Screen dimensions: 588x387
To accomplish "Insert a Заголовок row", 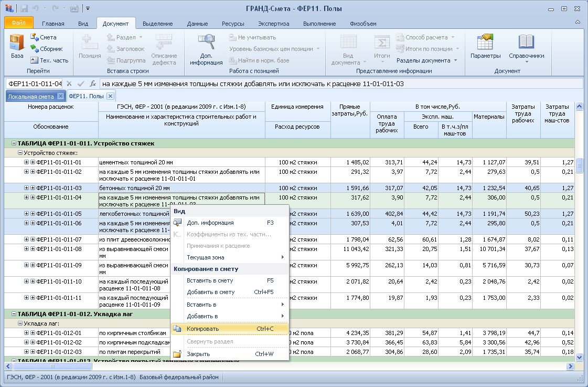I will (x=125, y=49).
